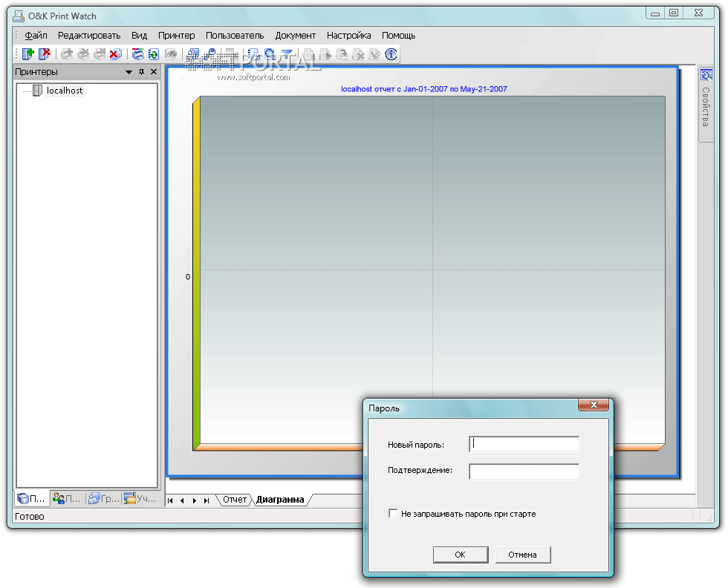This screenshot has height=588, width=728.
Task: Click the Готово status bar text
Action: 30,517
